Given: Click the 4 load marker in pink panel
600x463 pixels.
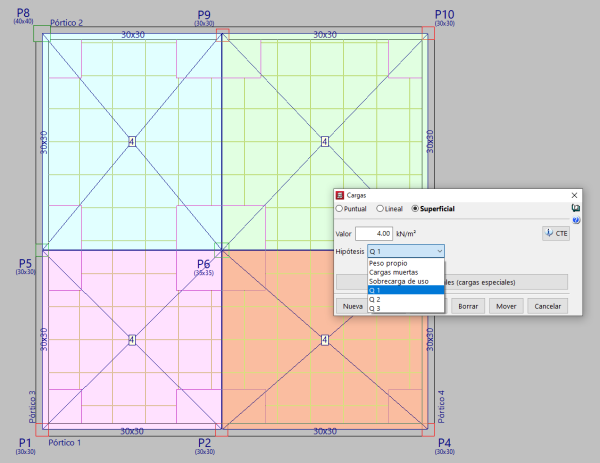Looking at the screenshot, I should click(x=132, y=340).
